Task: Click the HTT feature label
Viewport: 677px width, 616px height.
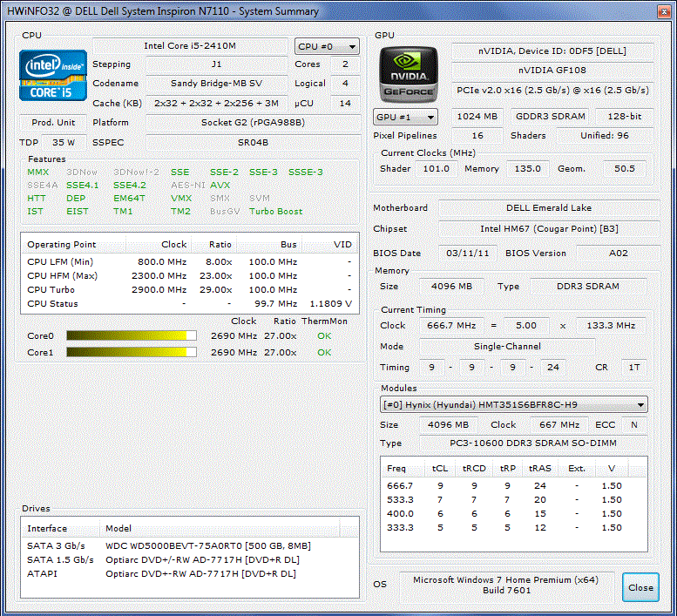Action: coord(37,198)
